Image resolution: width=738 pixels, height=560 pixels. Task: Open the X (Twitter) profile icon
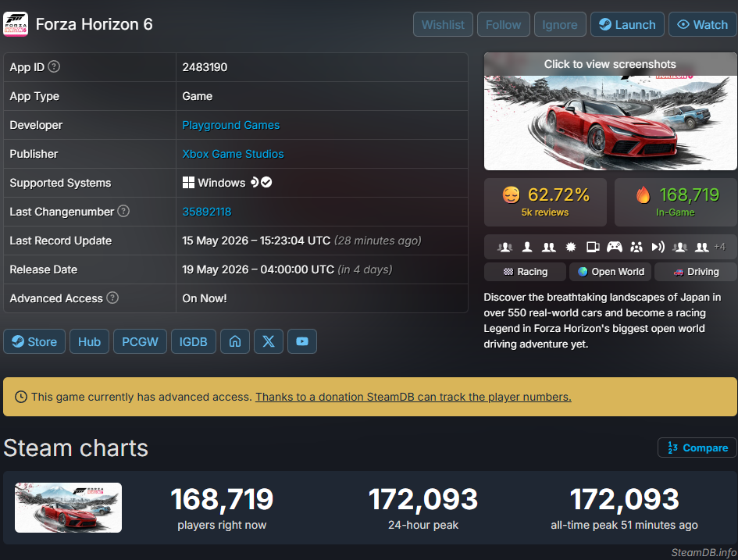(269, 341)
